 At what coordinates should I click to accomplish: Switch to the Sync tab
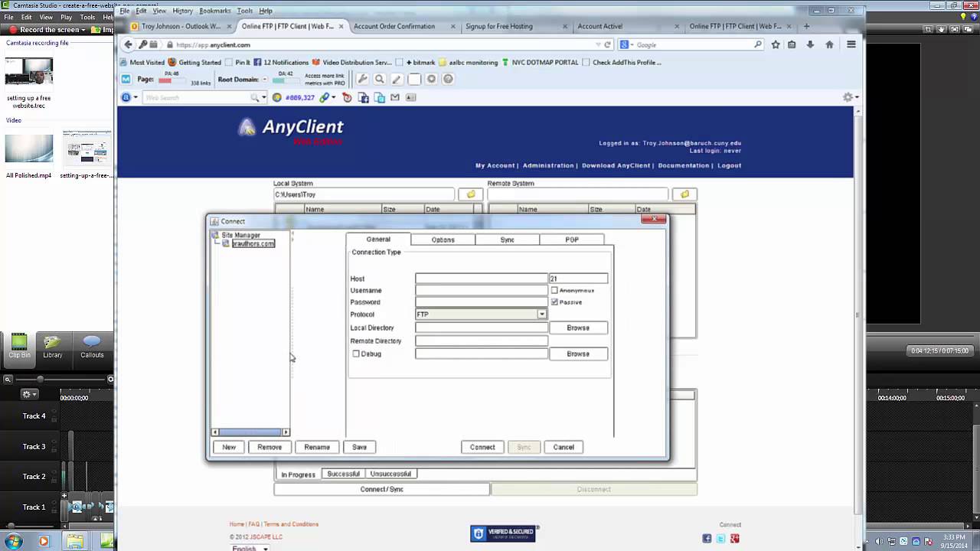coord(507,240)
